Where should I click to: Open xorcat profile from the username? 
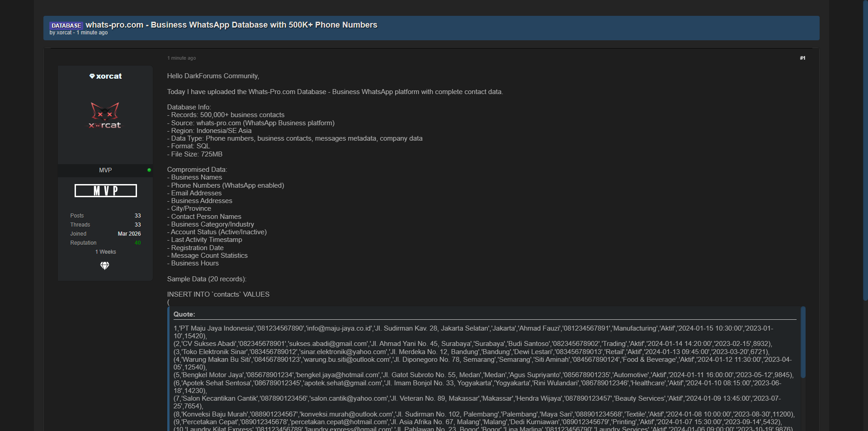pos(109,76)
